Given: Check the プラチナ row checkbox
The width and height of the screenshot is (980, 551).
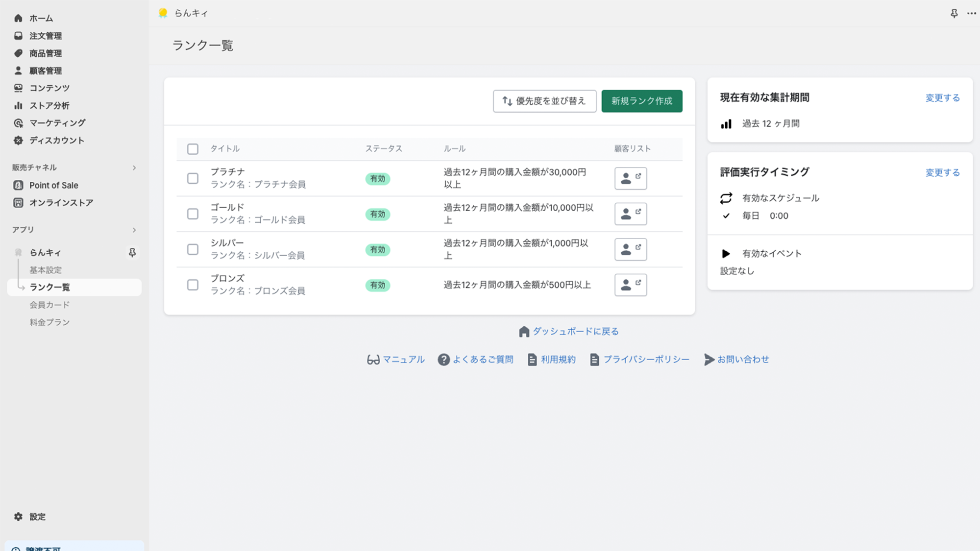Looking at the screenshot, I should (193, 178).
